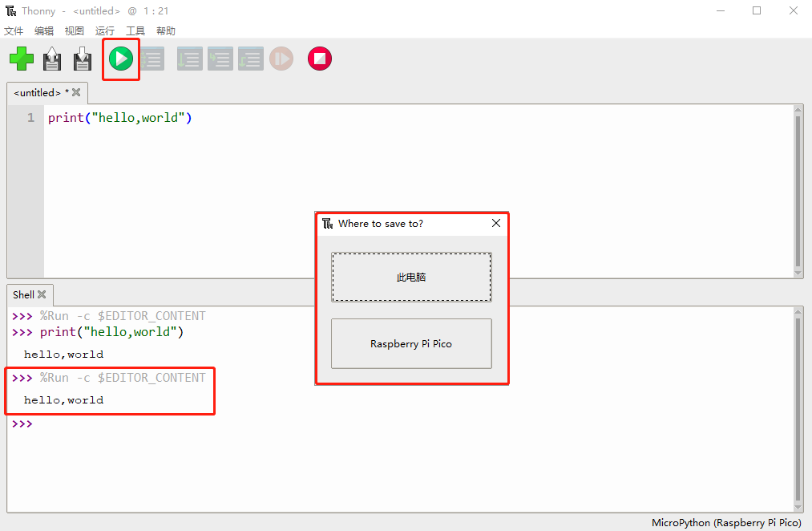Image resolution: width=812 pixels, height=531 pixels.
Task: Click the editor vertical scrollbar
Action: 798,191
